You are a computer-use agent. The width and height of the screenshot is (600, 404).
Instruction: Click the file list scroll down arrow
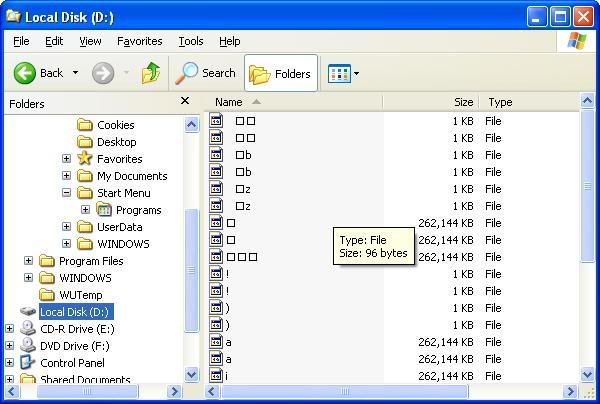tap(587, 374)
